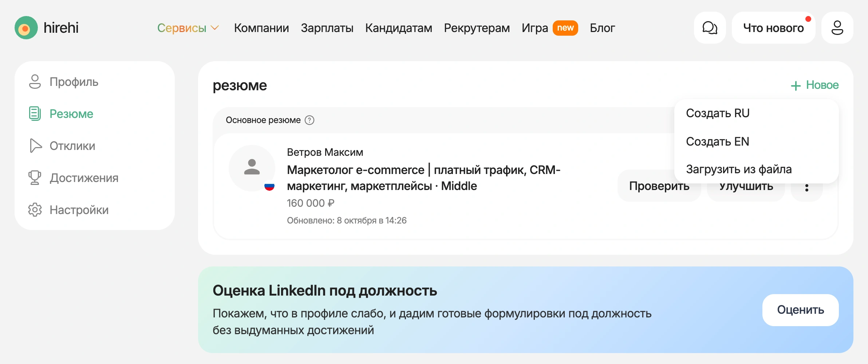Click the Обновлено: 8 октября в 14:26 text
Viewport: 868px width, 364px height.
tap(347, 220)
